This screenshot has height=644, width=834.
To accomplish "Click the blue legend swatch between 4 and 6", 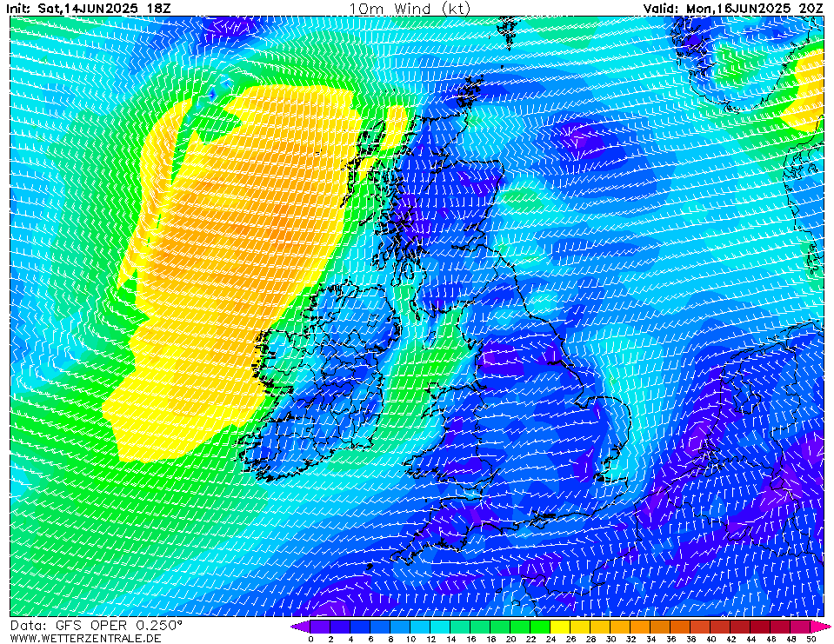I will point(360,627).
